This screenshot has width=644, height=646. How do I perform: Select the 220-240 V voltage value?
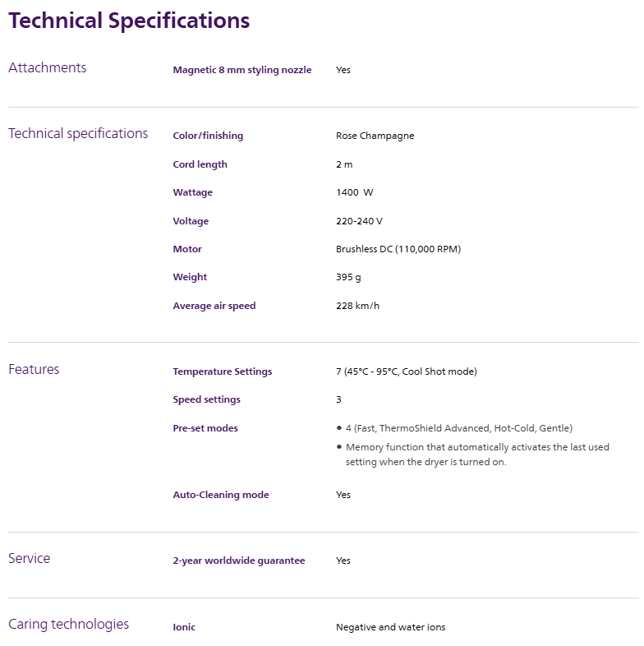click(x=359, y=221)
